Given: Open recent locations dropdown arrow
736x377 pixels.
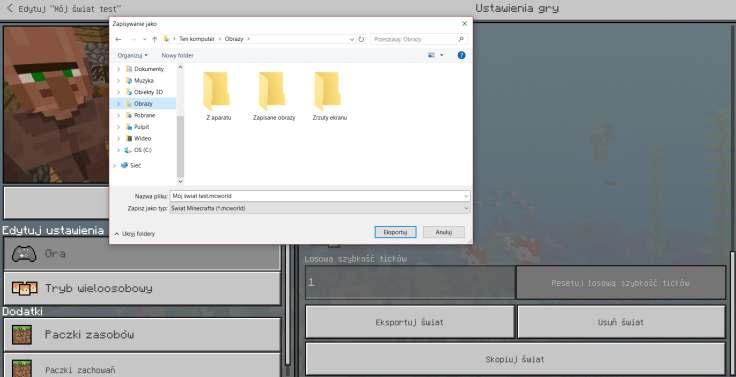Looking at the screenshot, I should tap(144, 39).
